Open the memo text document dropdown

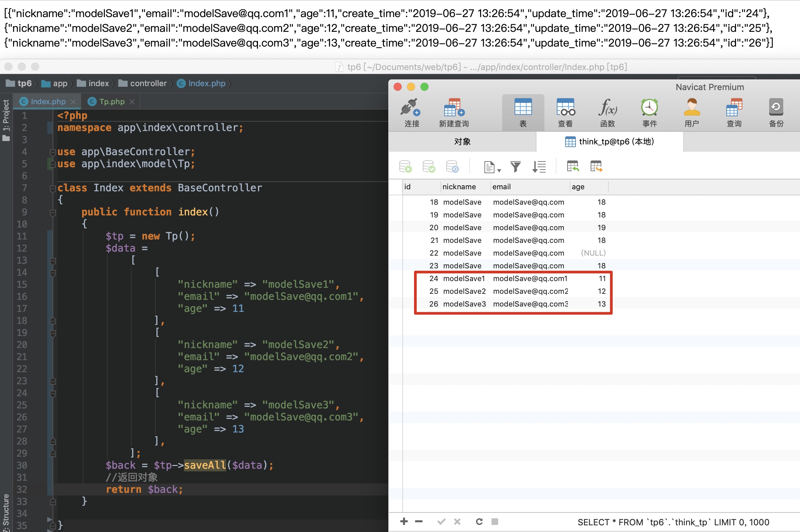[x=492, y=167]
